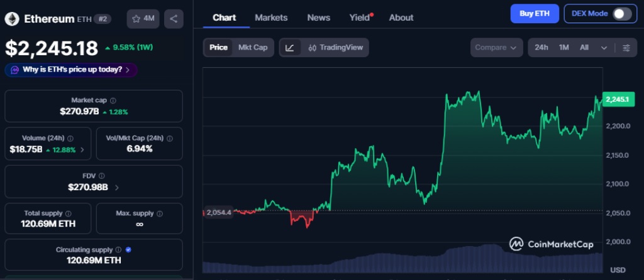This screenshot has height=280, width=644.
Task: Click Circulating supply verified badge
Action: [128, 250]
